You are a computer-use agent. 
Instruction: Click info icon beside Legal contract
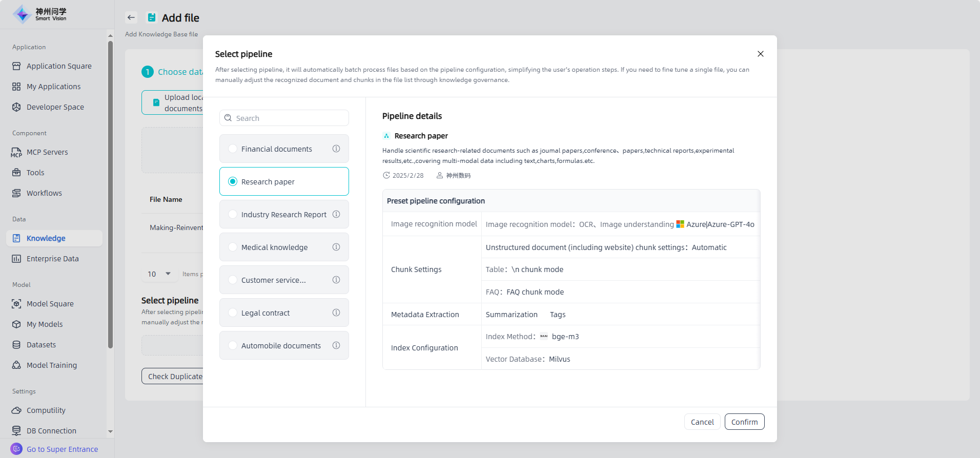point(336,313)
